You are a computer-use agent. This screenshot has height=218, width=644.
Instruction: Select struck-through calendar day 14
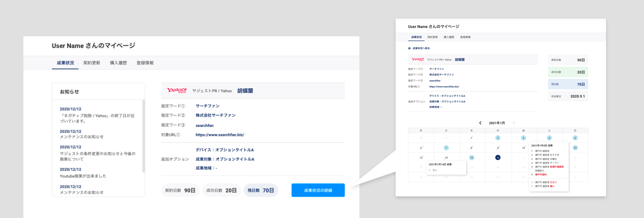tap(446, 158)
